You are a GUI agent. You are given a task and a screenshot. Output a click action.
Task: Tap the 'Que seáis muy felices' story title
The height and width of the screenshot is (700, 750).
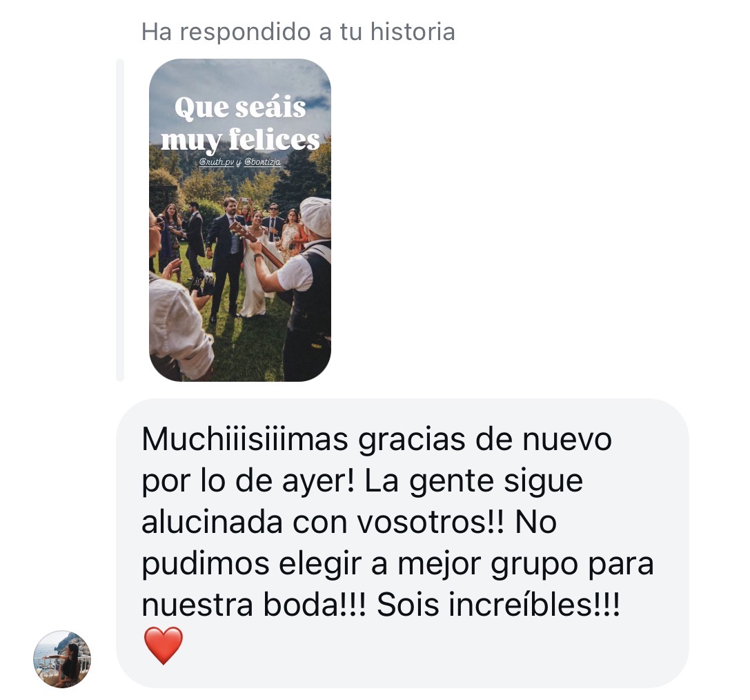pos(240,124)
